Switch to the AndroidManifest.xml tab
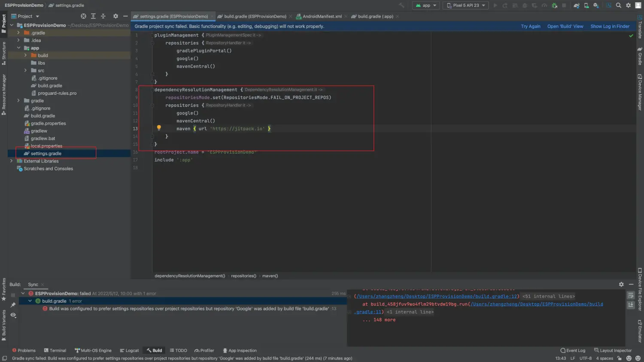 pos(322,16)
